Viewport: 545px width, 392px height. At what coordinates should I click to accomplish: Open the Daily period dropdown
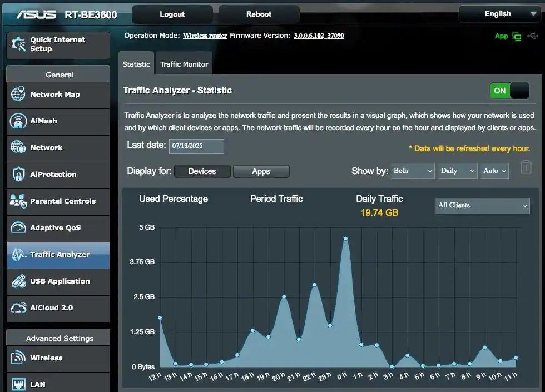click(457, 171)
